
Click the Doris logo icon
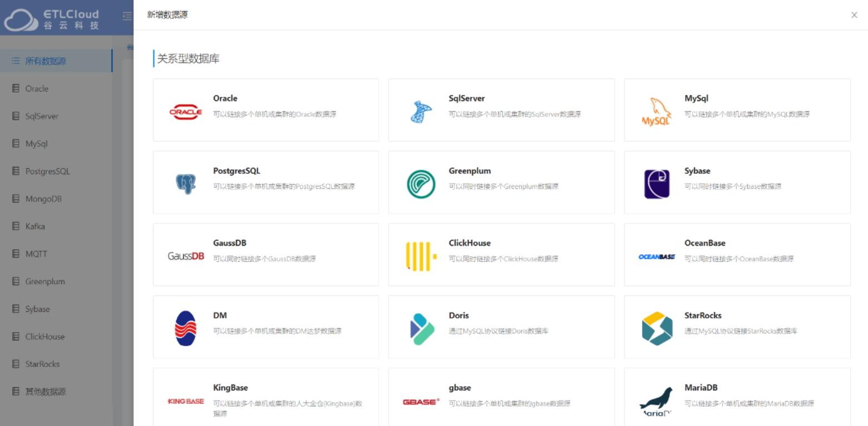[x=421, y=329]
